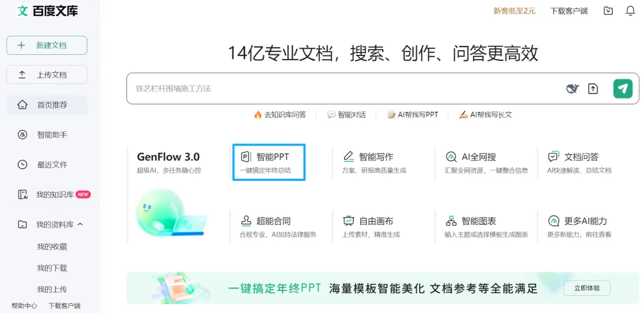Open the 更多AI能力 card
644x313 pixels.
[579, 227]
